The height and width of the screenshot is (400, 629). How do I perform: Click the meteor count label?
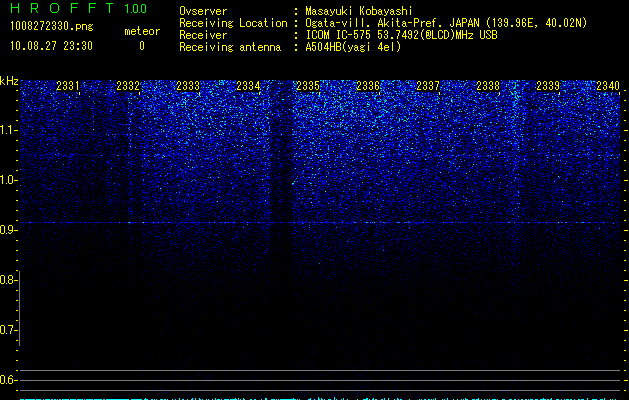point(142,31)
